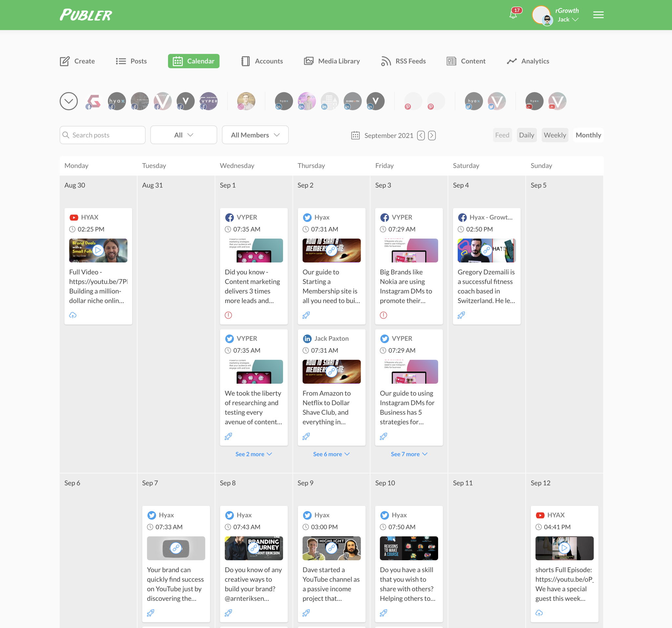The image size is (672, 628).
Task: Click the notification bell icon
Action: coord(512,15)
